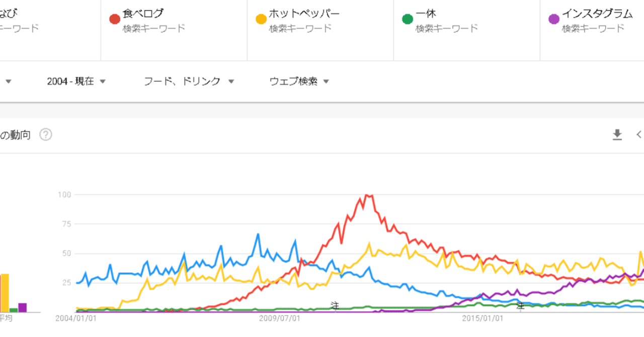This screenshot has width=644, height=337.
Task: Expand the フード、ドリンク category dropdown
Action: 189,81
